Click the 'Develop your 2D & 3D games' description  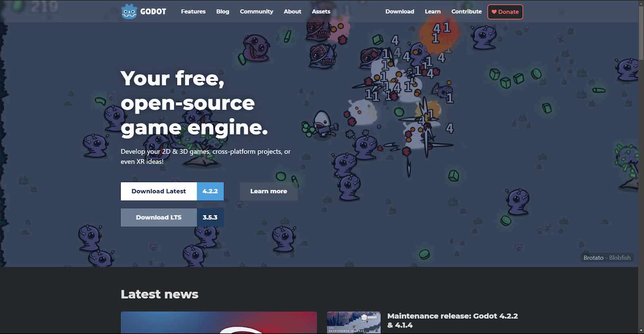point(206,156)
